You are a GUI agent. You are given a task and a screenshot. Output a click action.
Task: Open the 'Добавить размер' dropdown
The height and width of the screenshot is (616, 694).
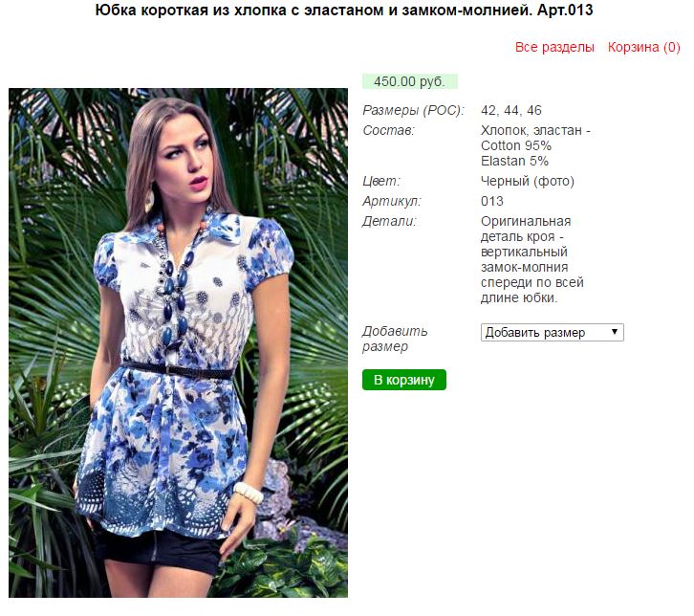point(552,333)
